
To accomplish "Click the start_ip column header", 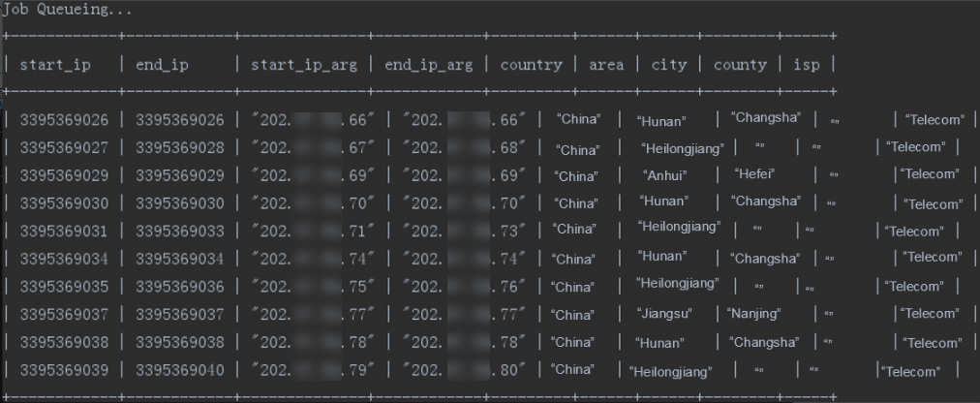I will pyautogui.click(x=55, y=65).
